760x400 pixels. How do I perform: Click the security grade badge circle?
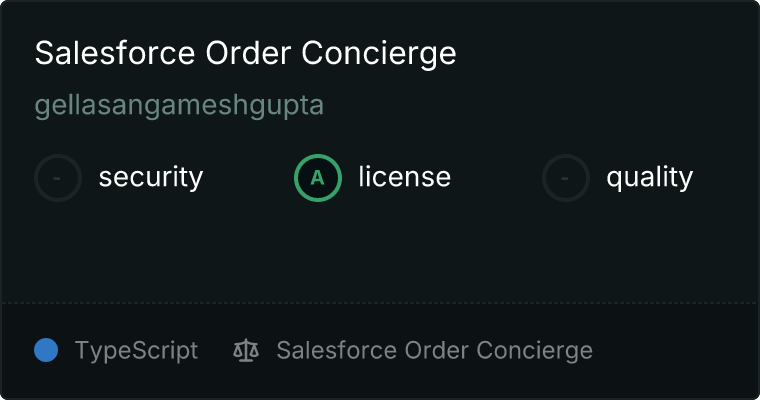58,178
